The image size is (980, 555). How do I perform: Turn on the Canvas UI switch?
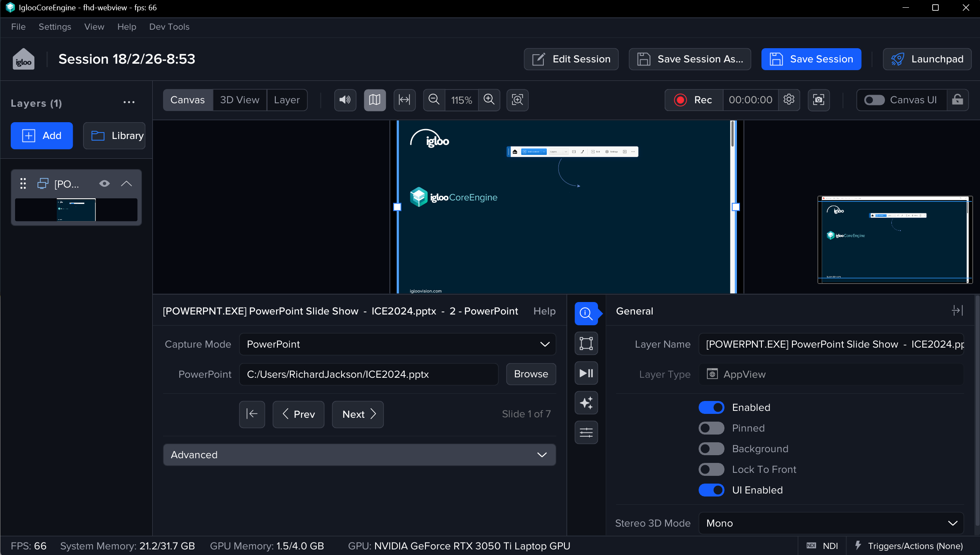pyautogui.click(x=874, y=100)
